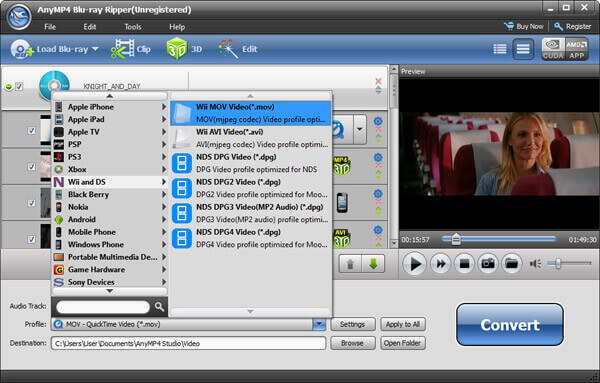This screenshot has width=600, height=383.
Task: Choose NDS DPG4 Video profile
Action: click(251, 238)
